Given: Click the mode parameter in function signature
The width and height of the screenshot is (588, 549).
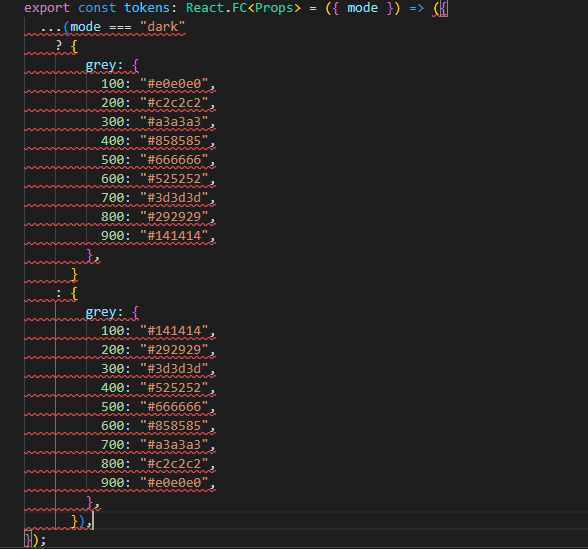Looking at the screenshot, I should 362,8.
